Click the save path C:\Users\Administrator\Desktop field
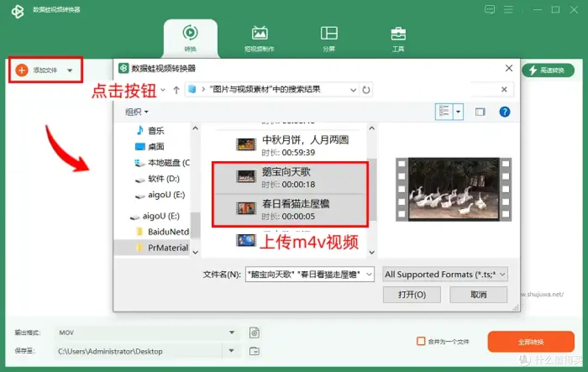588x372 pixels. click(x=139, y=351)
